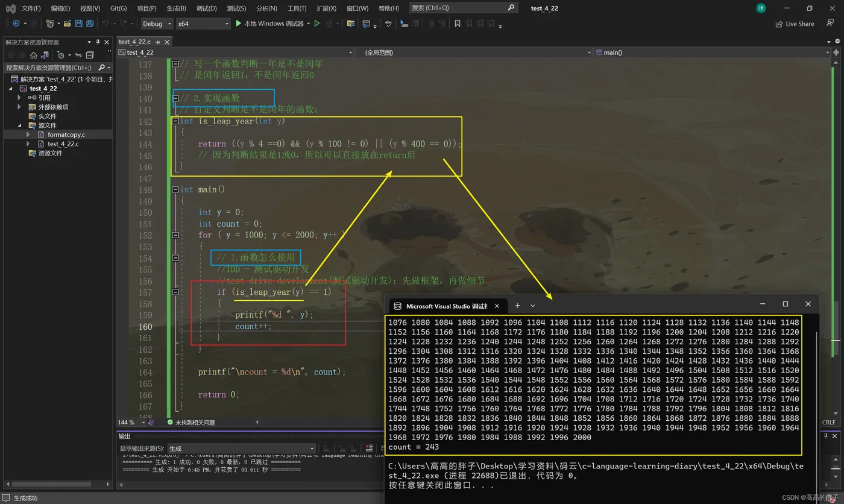The height and width of the screenshot is (504, 844).
Task: Expand the 外部依赖项 node
Action: pyautogui.click(x=19, y=107)
